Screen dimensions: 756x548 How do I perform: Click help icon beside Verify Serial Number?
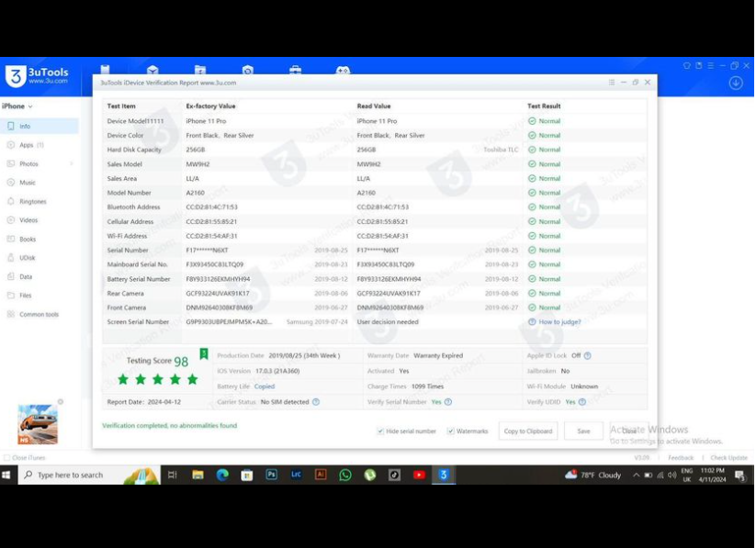(448, 401)
